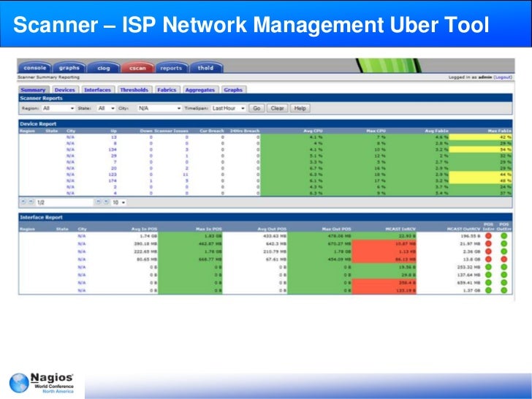Click the red POS OutErr circle in the 13.6 GB row
The image size is (532, 399).
pyautogui.click(x=503, y=259)
